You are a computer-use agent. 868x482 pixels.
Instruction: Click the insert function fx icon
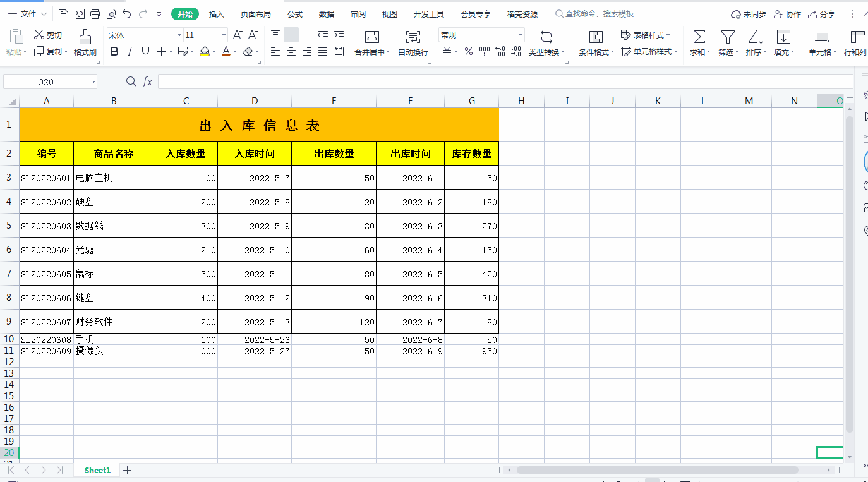147,81
